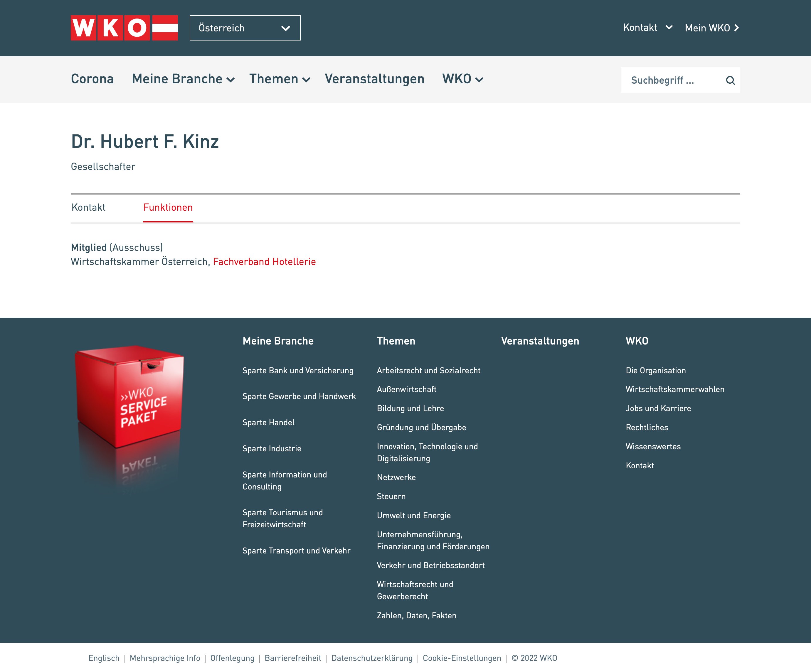Click the search magnifier icon
The width and height of the screenshot is (811, 672).
(730, 80)
